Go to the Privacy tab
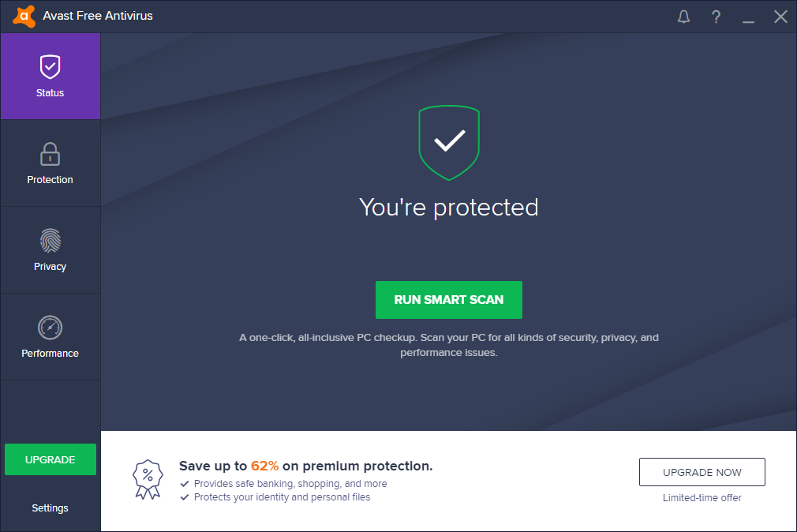This screenshot has height=532, width=797. pos(50,267)
